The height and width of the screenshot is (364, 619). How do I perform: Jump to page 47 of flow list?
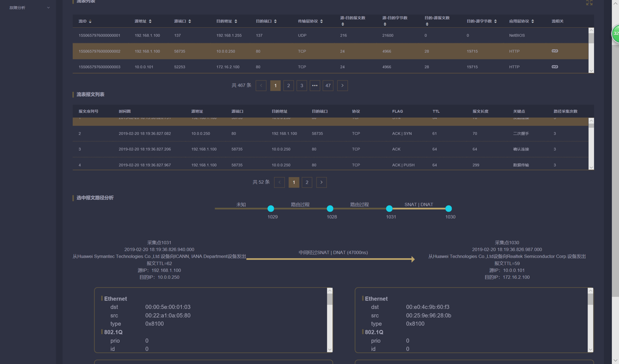tap(328, 86)
